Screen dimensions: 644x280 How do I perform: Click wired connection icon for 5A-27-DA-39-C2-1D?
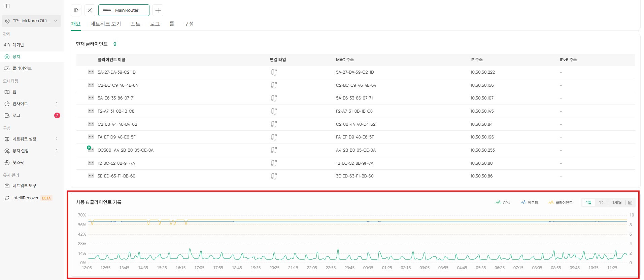tap(274, 72)
